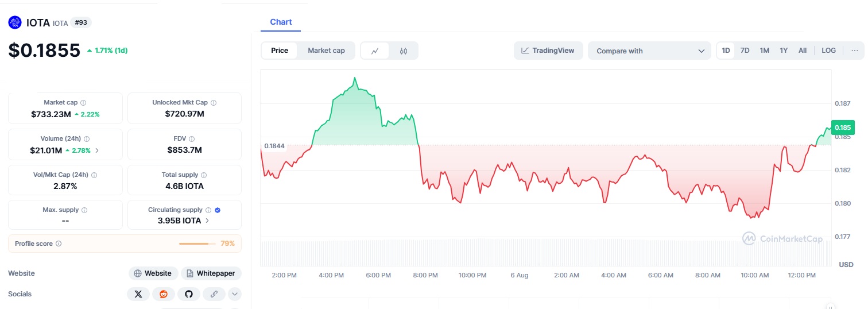868x309 pixels.
Task: Click the Profile score info icon
Action: click(x=59, y=244)
